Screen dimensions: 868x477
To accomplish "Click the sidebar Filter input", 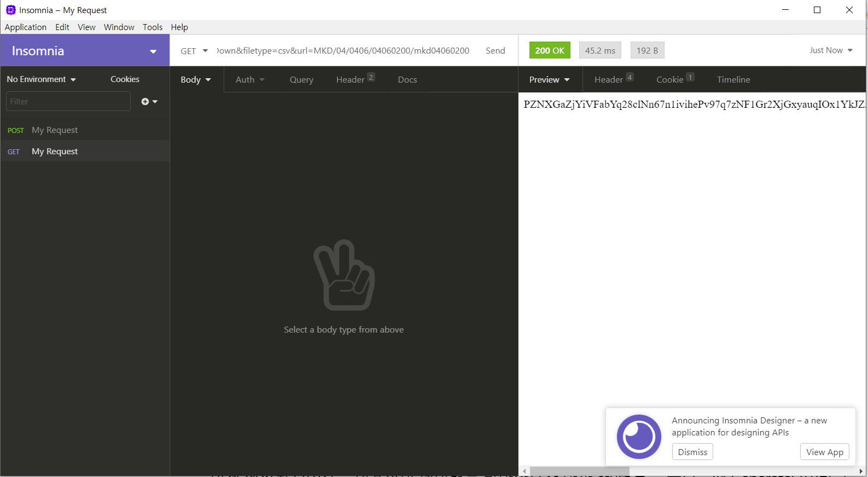I will 68,102.
